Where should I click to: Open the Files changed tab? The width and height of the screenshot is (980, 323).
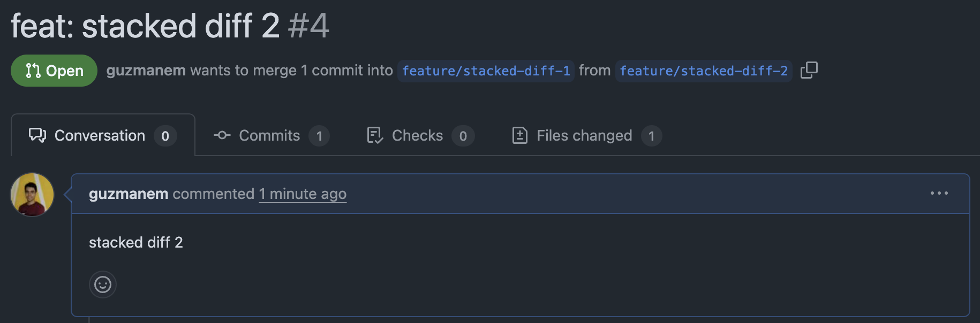click(587, 135)
